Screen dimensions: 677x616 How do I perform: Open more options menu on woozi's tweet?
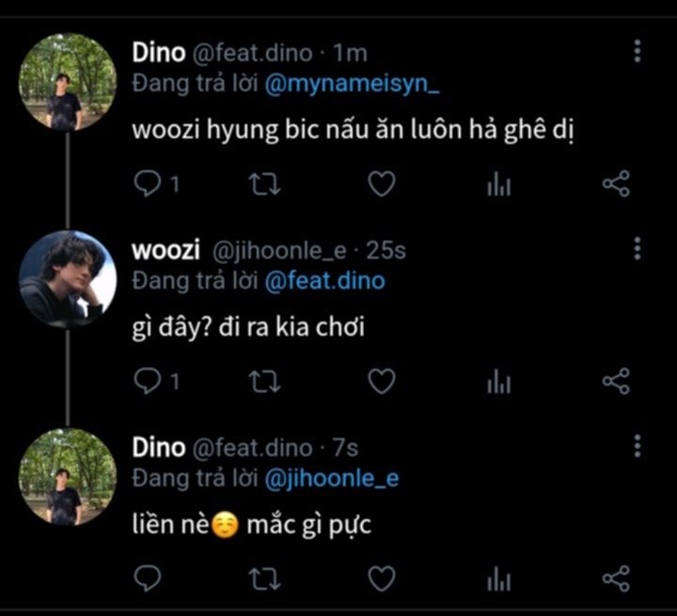pyautogui.click(x=638, y=248)
